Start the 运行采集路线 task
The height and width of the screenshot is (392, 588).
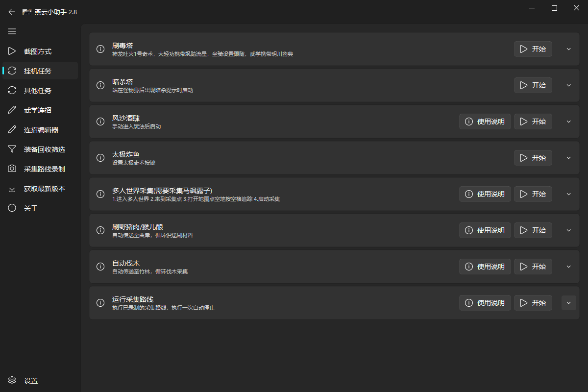point(533,303)
